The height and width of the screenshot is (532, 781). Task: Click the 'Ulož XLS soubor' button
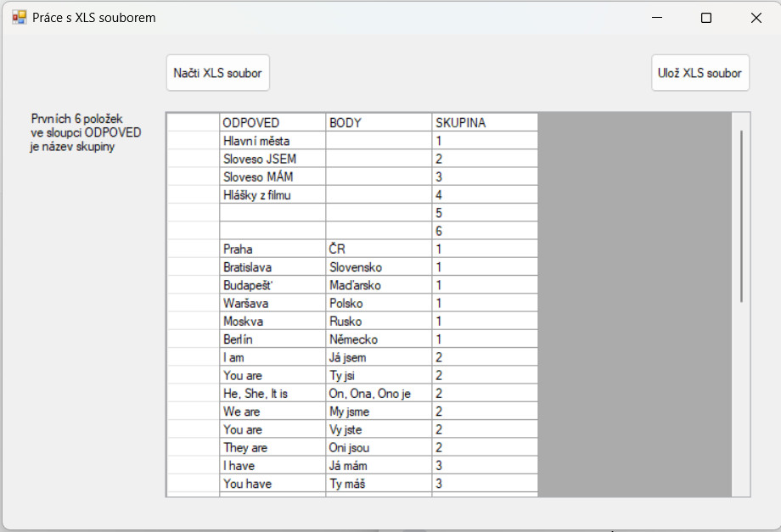pyautogui.click(x=700, y=73)
